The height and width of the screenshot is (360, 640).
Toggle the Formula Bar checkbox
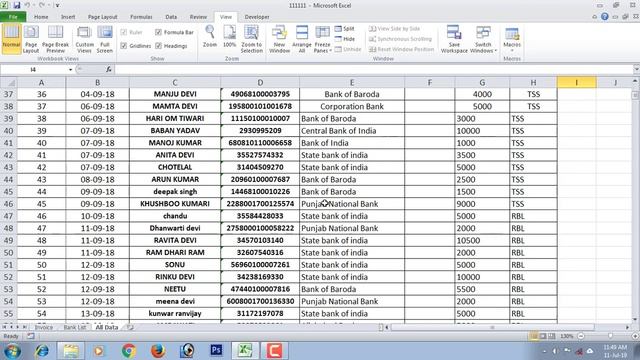(158, 32)
